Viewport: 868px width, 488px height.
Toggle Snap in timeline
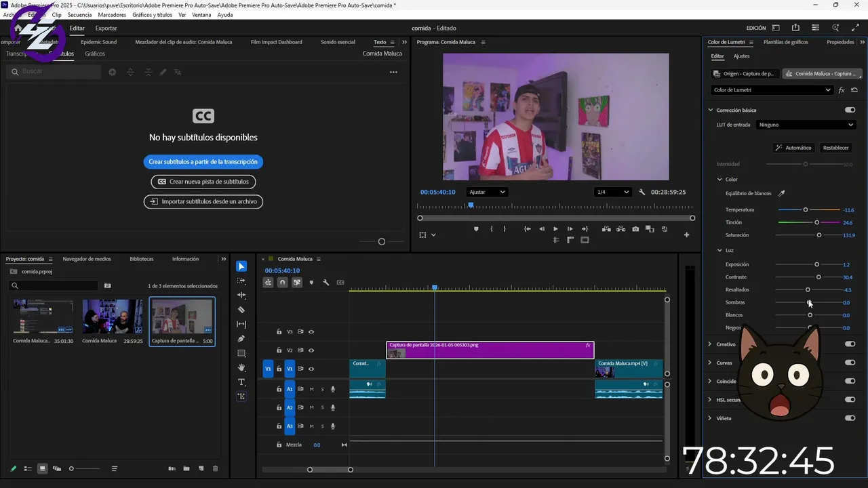[282, 283]
